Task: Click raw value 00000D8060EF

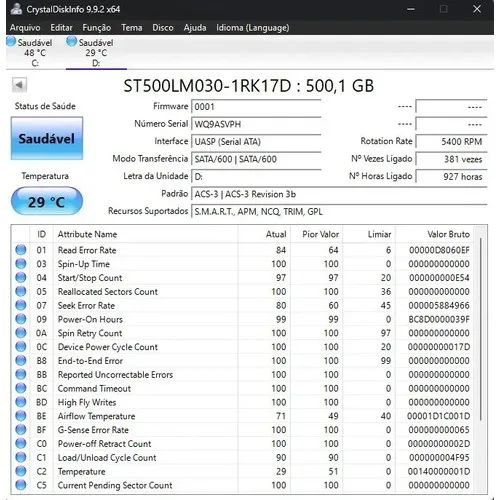Action: 439,250
